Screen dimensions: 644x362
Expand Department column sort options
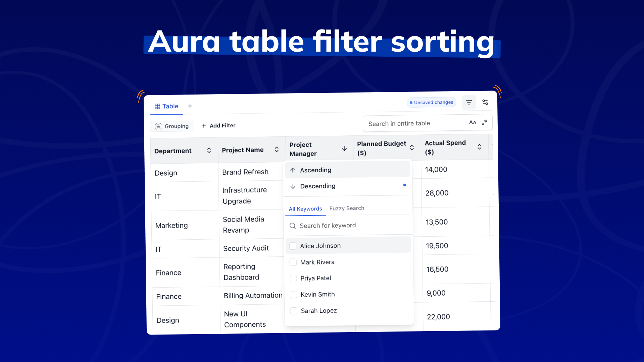point(209,150)
